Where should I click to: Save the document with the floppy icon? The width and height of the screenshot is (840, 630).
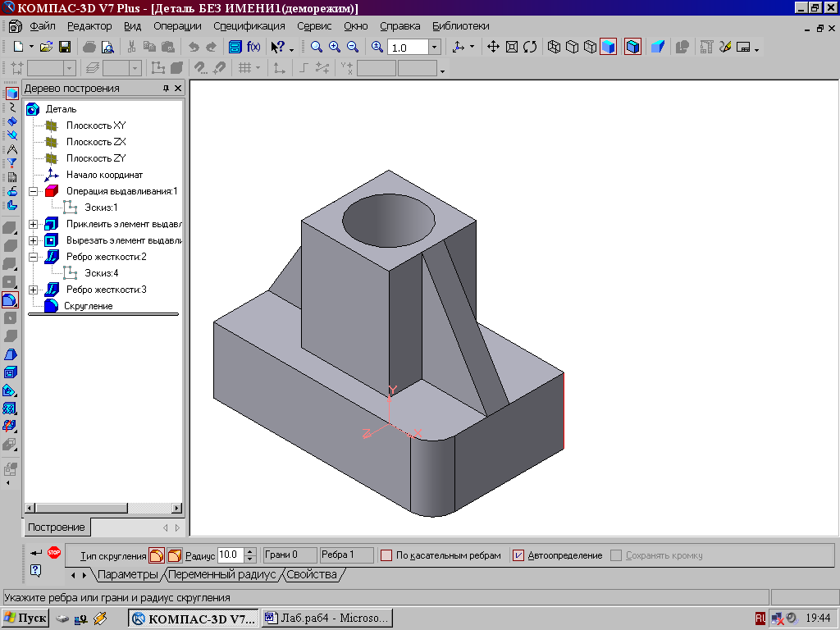point(64,47)
